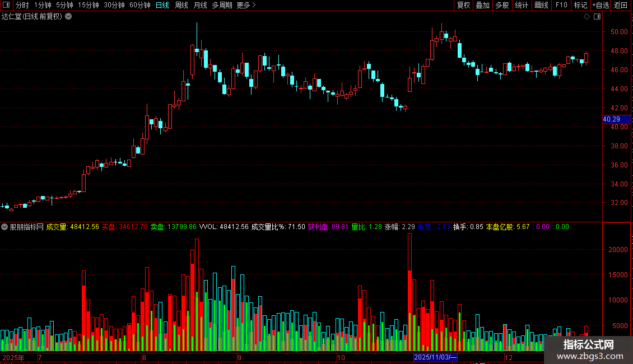Image resolution: width=633 pixels, height=364 pixels.
Task: Click the 成交量 value 48412.56
Action: [85, 227]
